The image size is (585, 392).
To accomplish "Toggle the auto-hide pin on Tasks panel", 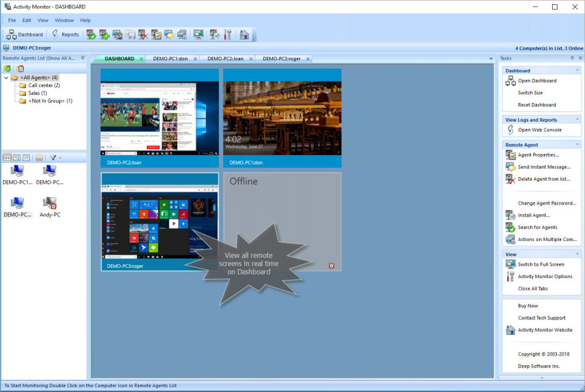I will (571, 58).
